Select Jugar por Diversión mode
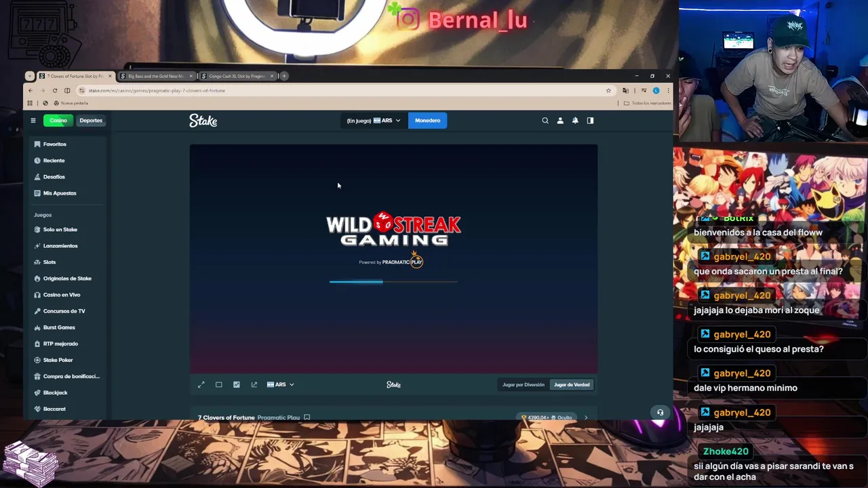 click(x=524, y=385)
